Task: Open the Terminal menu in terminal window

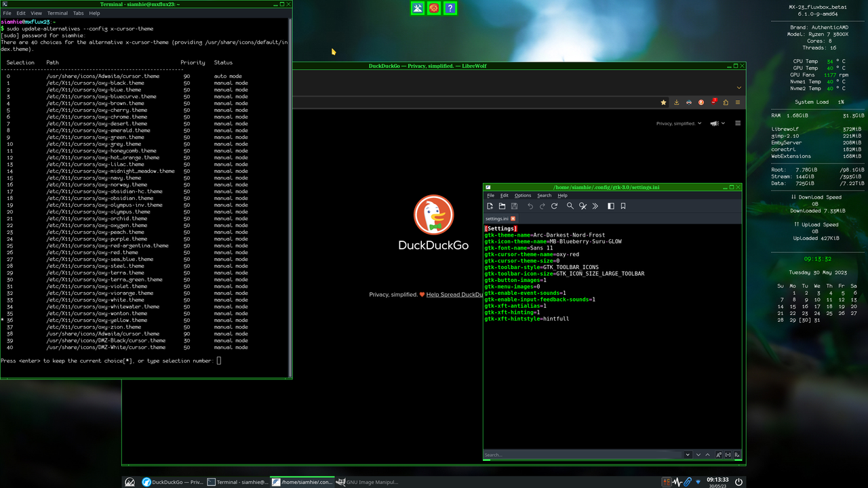Action: [x=57, y=13]
